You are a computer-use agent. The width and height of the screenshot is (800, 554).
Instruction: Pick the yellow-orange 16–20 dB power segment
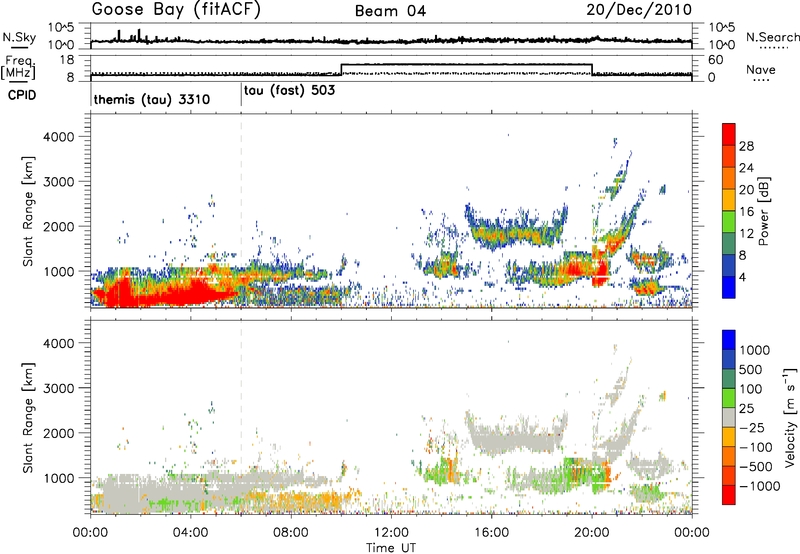pos(729,200)
